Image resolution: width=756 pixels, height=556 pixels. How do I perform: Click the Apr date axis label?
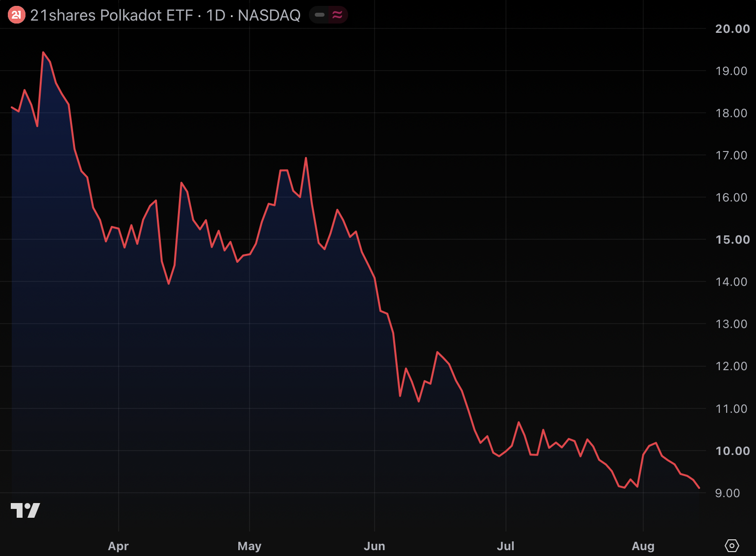coord(118,546)
